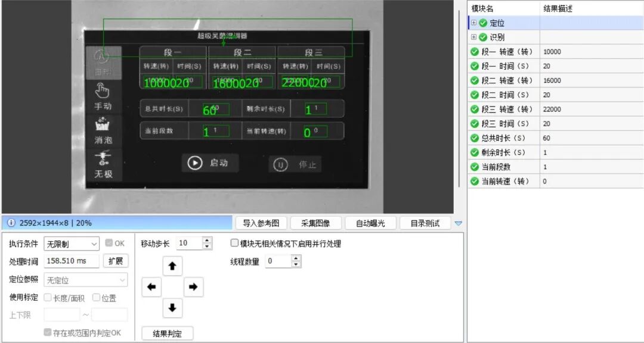Open the 定位参照 dropdown showing 无定位
This screenshot has width=644, height=343.
pyautogui.click(x=85, y=280)
